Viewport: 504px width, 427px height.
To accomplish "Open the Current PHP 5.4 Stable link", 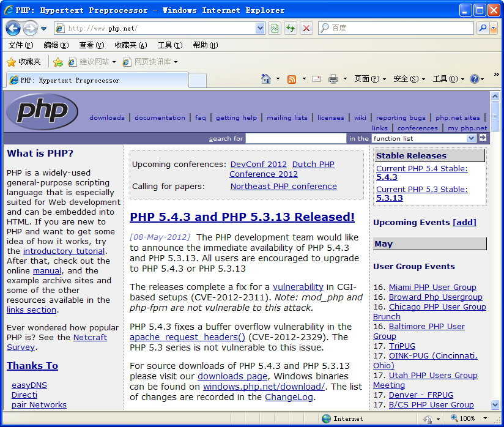I will (x=421, y=173).
